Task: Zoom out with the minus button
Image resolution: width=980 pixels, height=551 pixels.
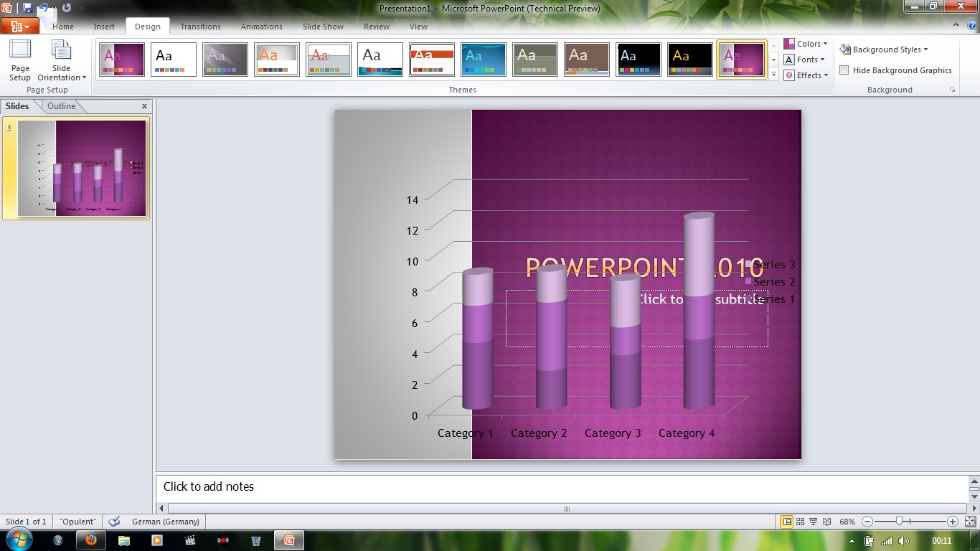Action: (x=867, y=522)
